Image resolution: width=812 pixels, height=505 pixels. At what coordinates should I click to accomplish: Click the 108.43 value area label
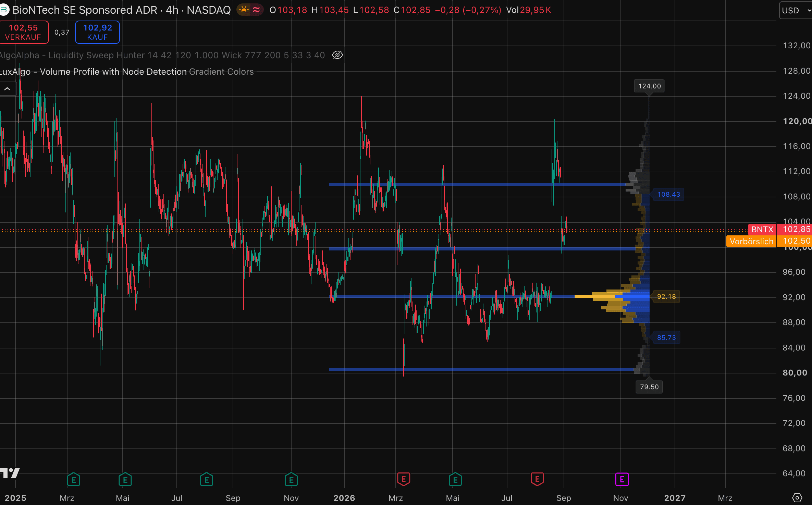(x=668, y=194)
